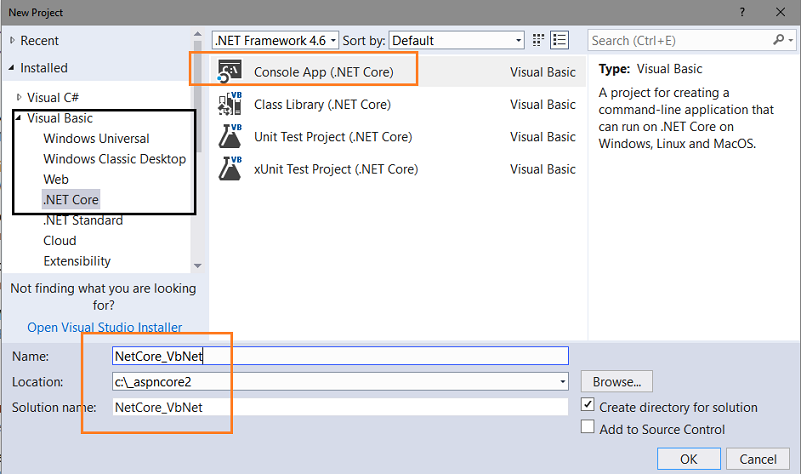The image size is (801, 474).
Task: Select Windows Classic Desktop category
Action: [x=114, y=159]
